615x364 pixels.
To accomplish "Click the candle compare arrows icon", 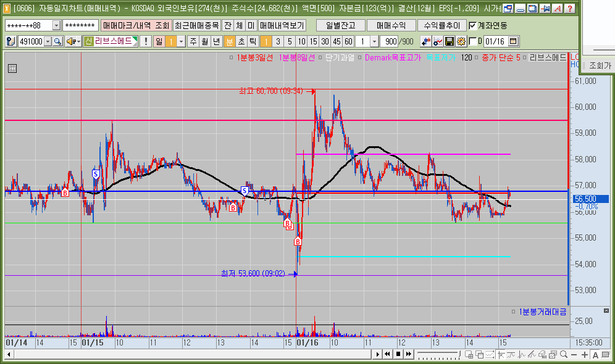I will click(425, 41).
